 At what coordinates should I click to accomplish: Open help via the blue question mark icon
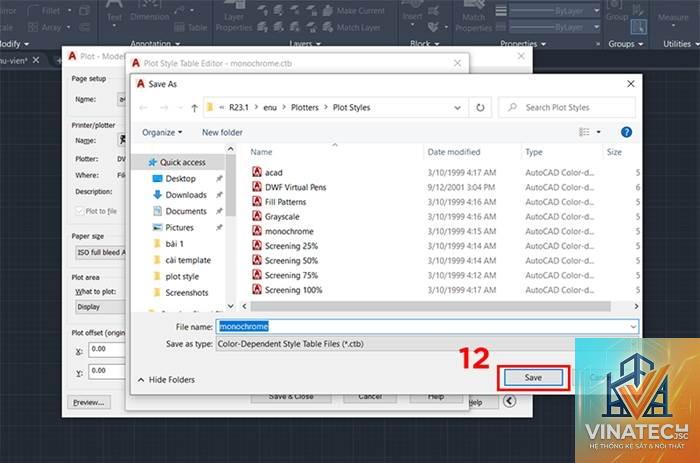click(626, 132)
